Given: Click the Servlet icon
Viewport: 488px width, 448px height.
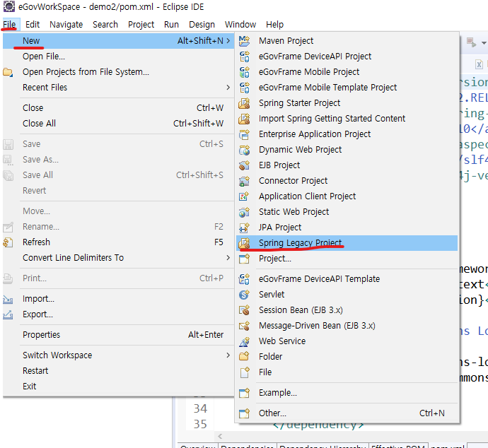Looking at the screenshot, I should pyautogui.click(x=244, y=295).
